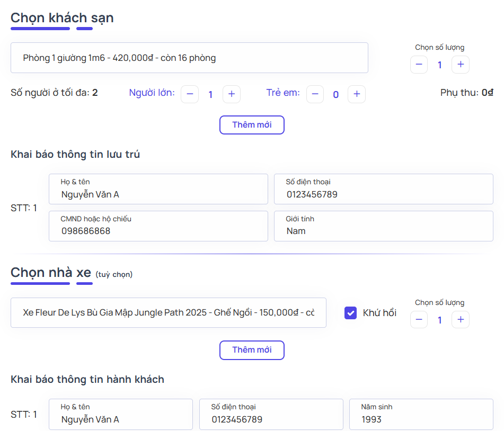The height and width of the screenshot is (431, 504).
Task: Decrease hotel room quantity with minus icon
Action: coord(419,65)
